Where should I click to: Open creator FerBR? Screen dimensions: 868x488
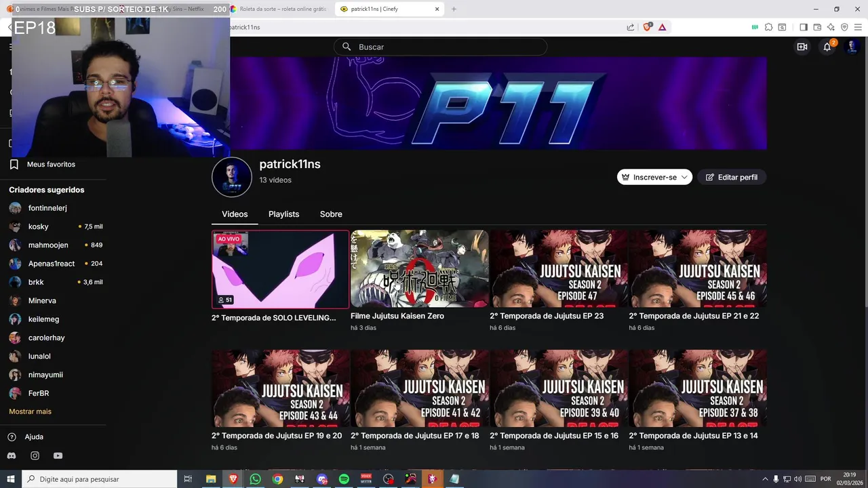pyautogui.click(x=39, y=393)
